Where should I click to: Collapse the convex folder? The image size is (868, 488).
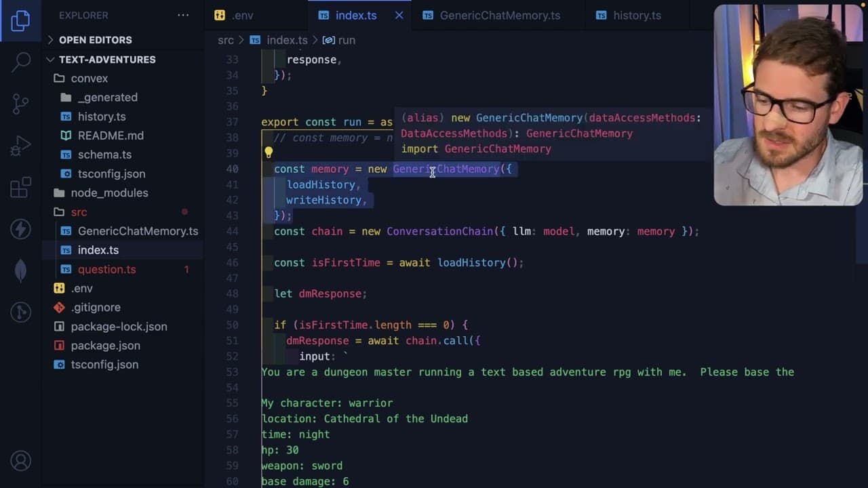pos(89,79)
